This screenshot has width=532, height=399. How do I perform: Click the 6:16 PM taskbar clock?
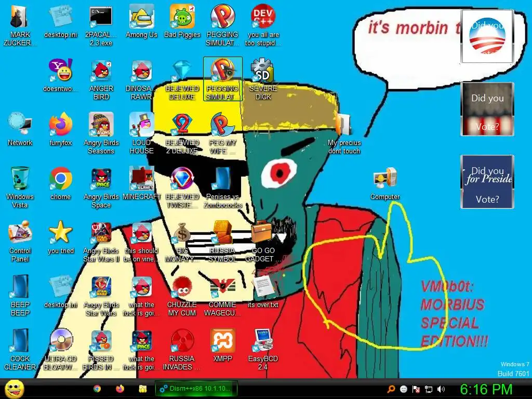coord(486,389)
